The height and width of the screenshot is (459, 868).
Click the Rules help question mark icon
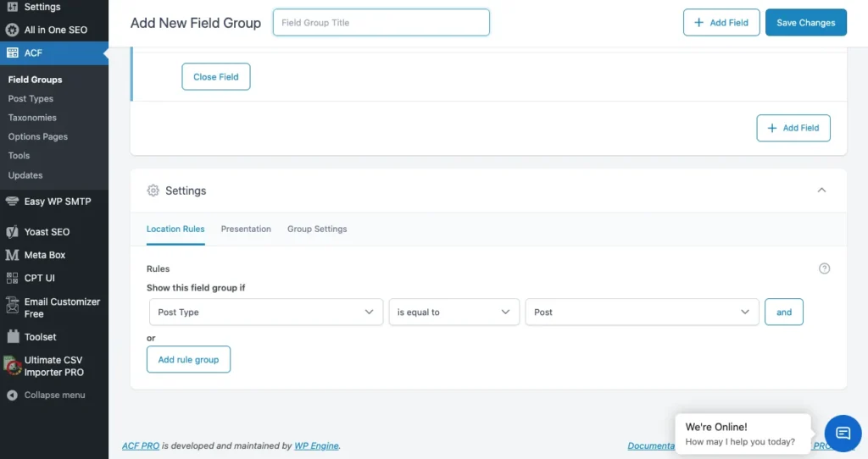[x=824, y=268]
